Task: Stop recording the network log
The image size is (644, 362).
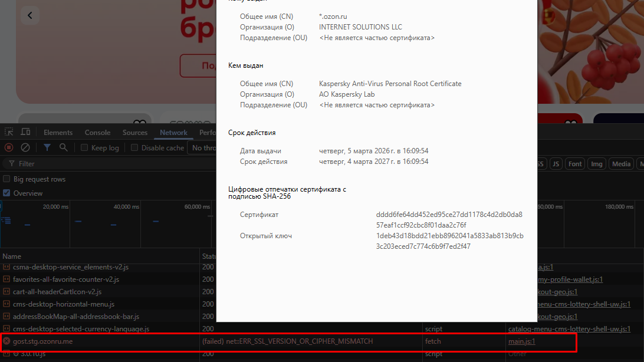Action: (9, 147)
